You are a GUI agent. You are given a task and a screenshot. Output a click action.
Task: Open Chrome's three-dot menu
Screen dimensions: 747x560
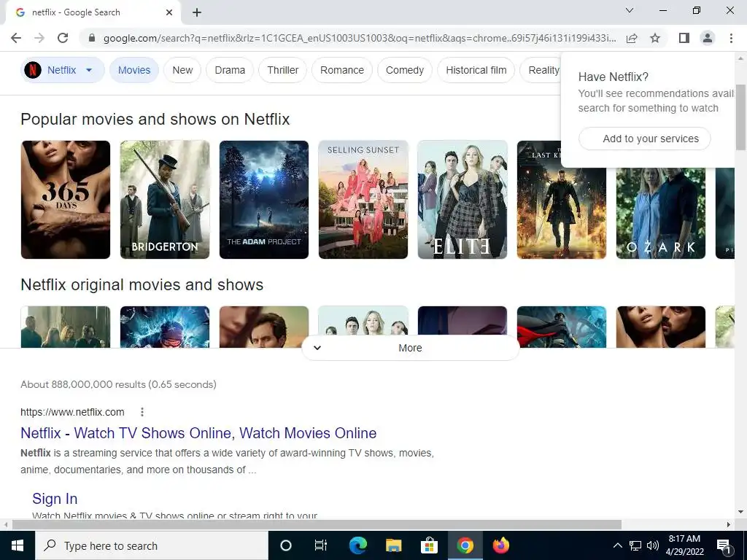tap(731, 38)
